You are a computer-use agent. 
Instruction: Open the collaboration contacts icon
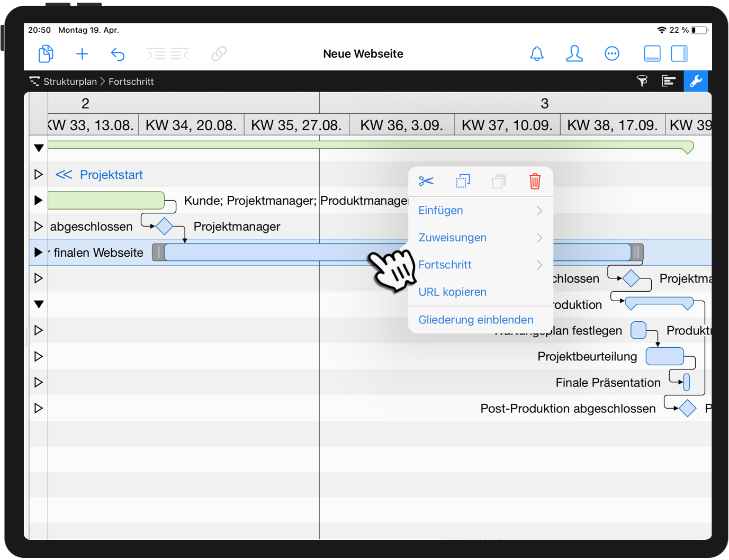574,53
